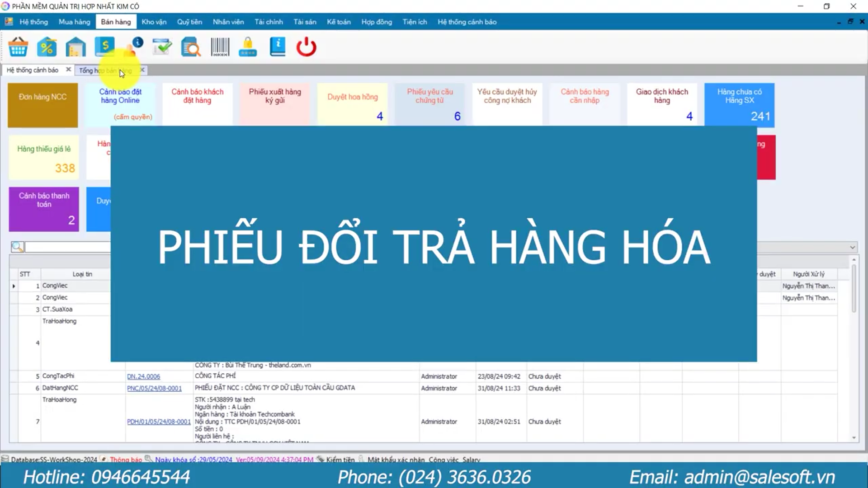Click the search filter input field
This screenshot has width=868, height=488.
pos(68,247)
